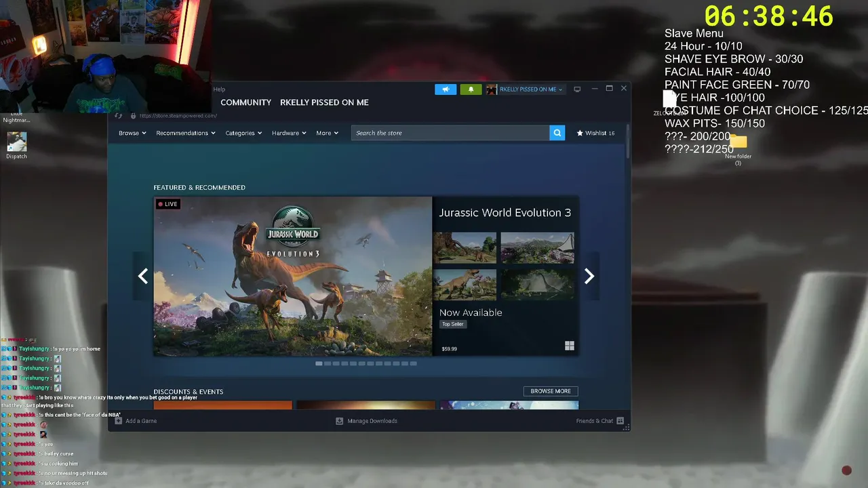Viewport: 868px width, 488px height.
Task: Open Big Picture mode monitor icon
Action: 577,89
